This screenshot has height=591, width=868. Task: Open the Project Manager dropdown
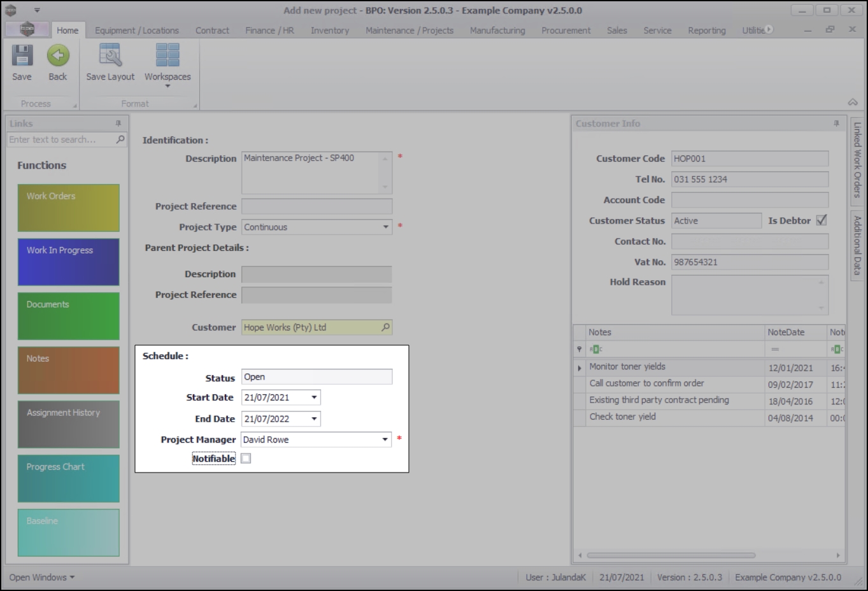(385, 440)
